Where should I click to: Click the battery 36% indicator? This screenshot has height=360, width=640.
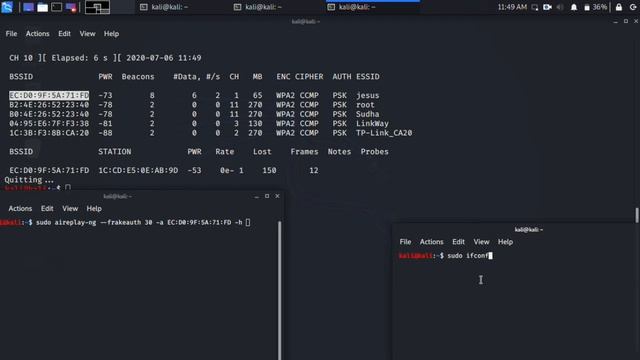tap(596, 7)
